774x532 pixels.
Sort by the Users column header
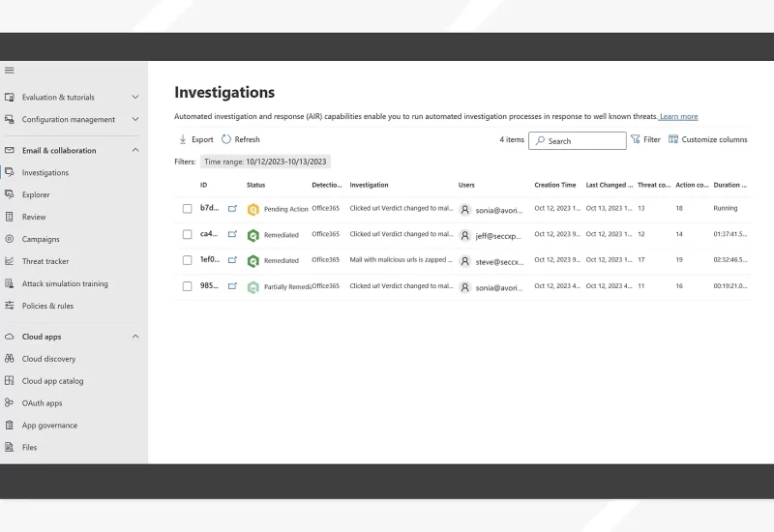pyautogui.click(x=466, y=185)
